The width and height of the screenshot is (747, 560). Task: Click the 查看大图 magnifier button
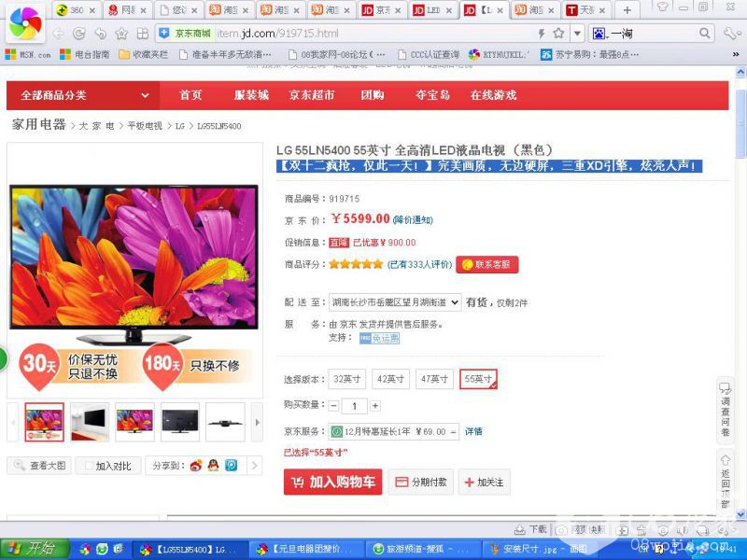pyautogui.click(x=39, y=465)
